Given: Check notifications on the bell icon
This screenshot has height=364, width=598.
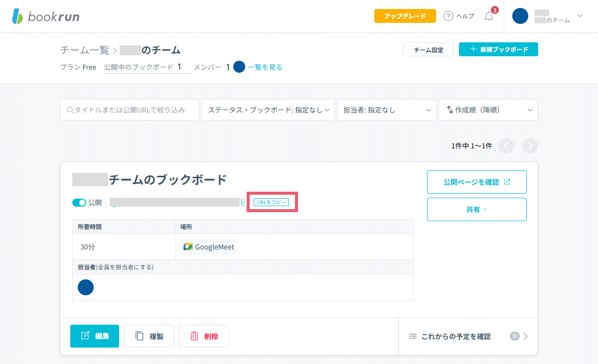Looking at the screenshot, I should [488, 16].
